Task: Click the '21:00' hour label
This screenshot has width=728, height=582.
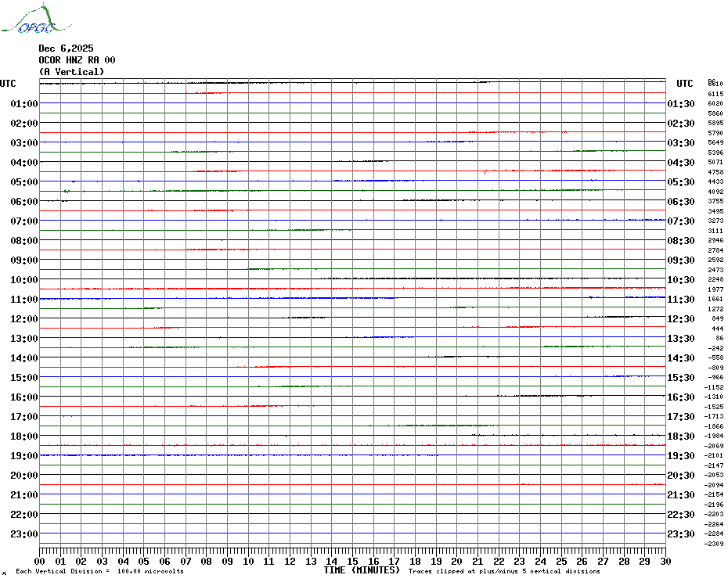Action: coord(24,494)
